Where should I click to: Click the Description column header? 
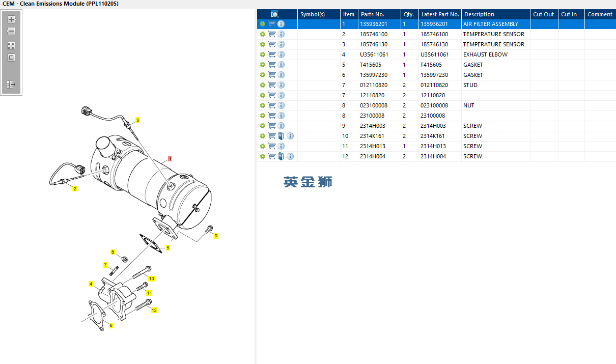coord(496,14)
